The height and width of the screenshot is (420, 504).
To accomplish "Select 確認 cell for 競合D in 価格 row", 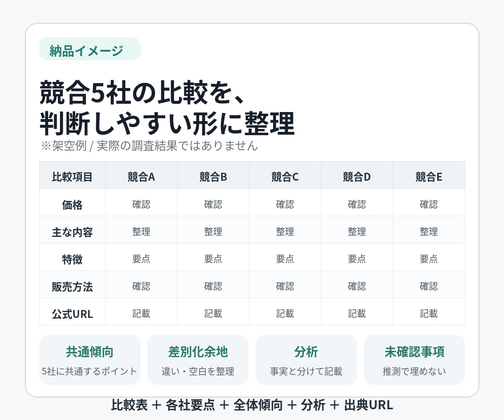I will click(357, 203).
